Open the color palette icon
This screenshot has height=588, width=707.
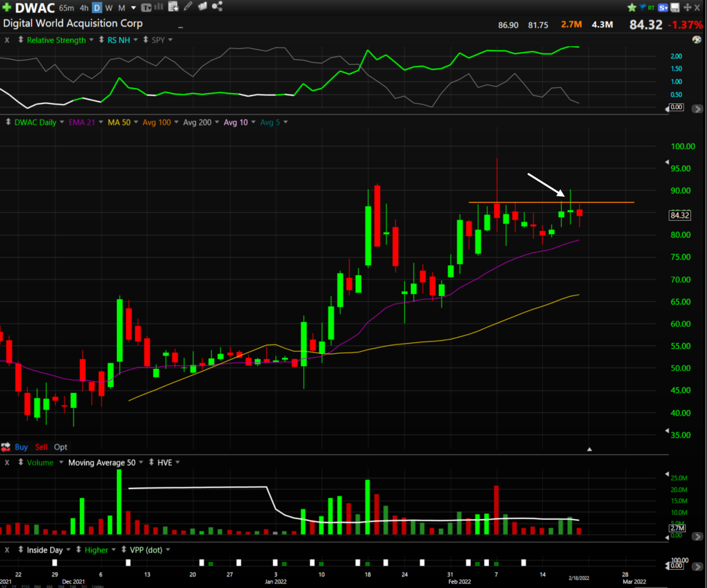[697, 40]
